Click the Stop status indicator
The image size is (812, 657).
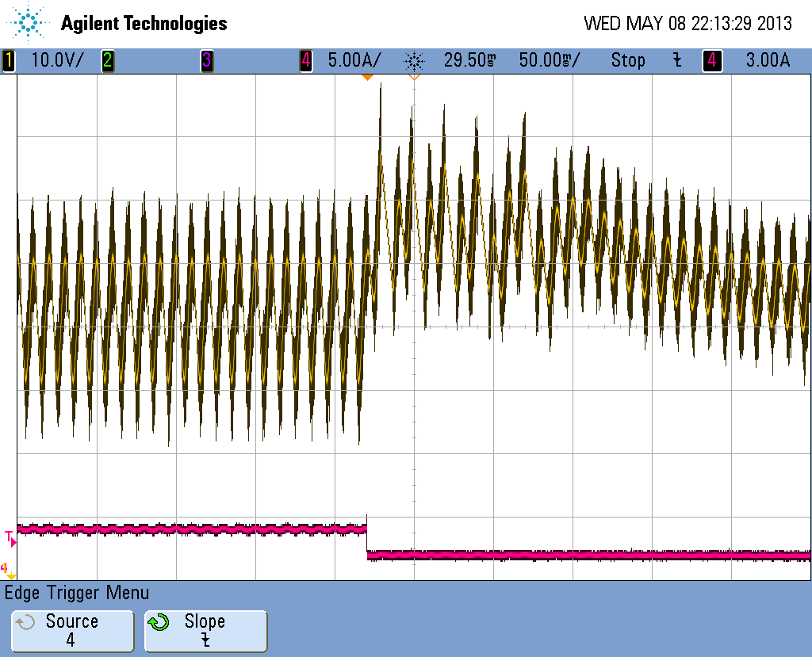[x=628, y=60]
